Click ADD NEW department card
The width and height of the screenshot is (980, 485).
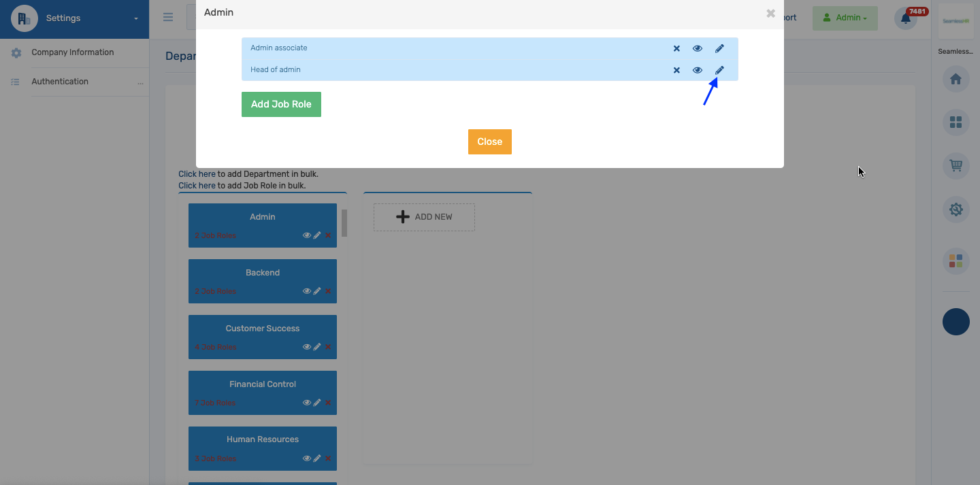pos(424,216)
